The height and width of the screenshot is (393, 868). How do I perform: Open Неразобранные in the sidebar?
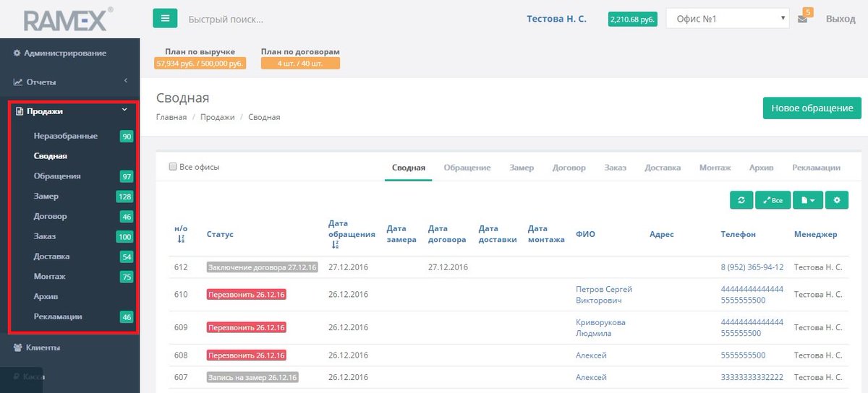[65, 136]
